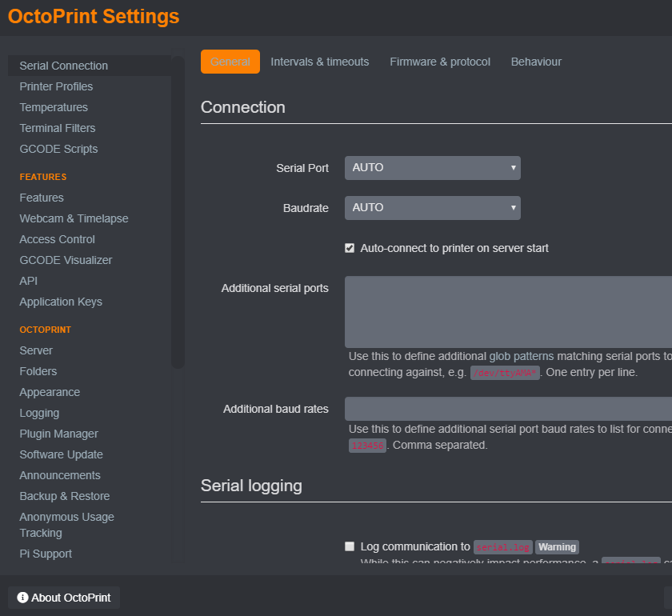Select the Behaviour tab
This screenshot has width=672, height=616.
[536, 62]
